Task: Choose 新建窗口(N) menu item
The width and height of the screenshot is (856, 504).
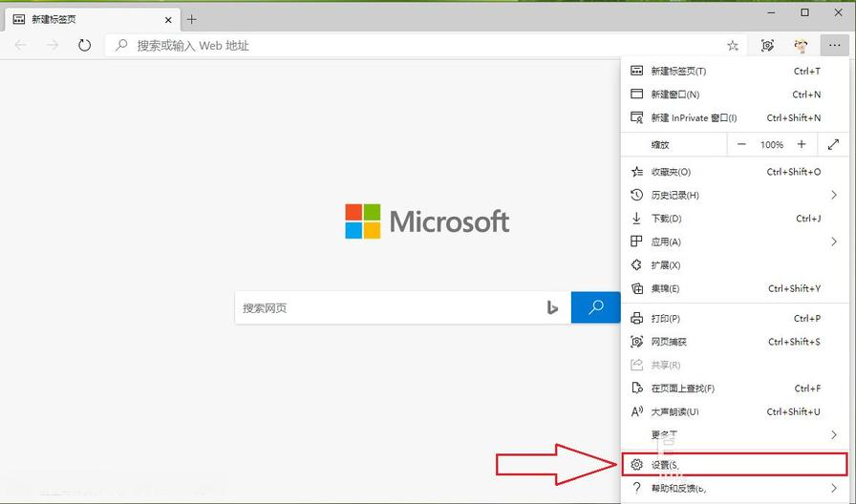Action: coord(735,94)
